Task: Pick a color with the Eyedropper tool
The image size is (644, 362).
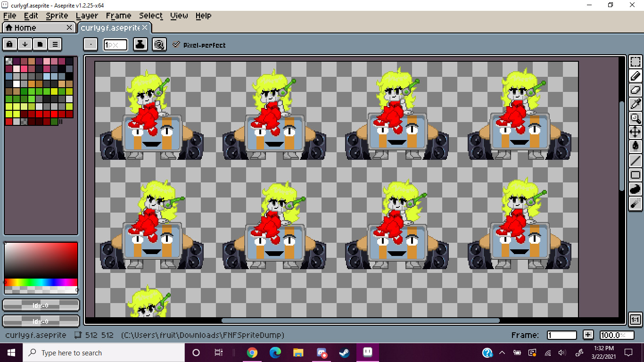Action: [636, 104]
